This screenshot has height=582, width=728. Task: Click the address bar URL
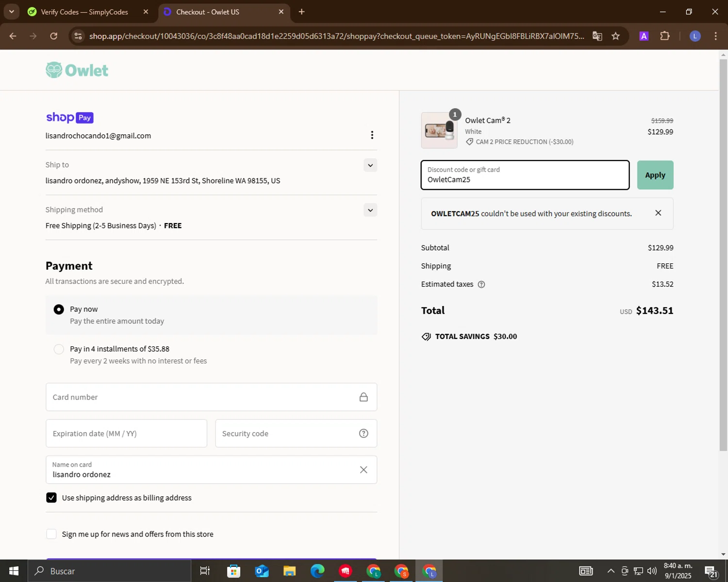[x=337, y=36]
